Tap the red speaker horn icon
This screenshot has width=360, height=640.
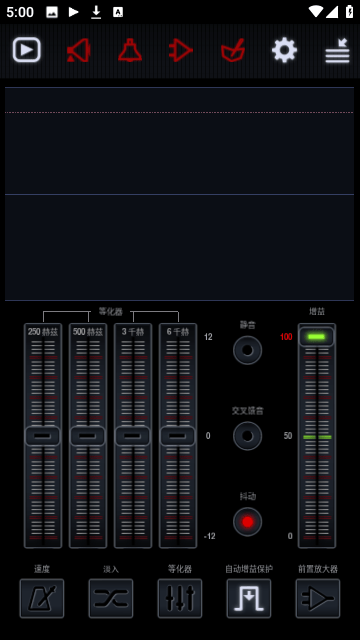point(78,50)
